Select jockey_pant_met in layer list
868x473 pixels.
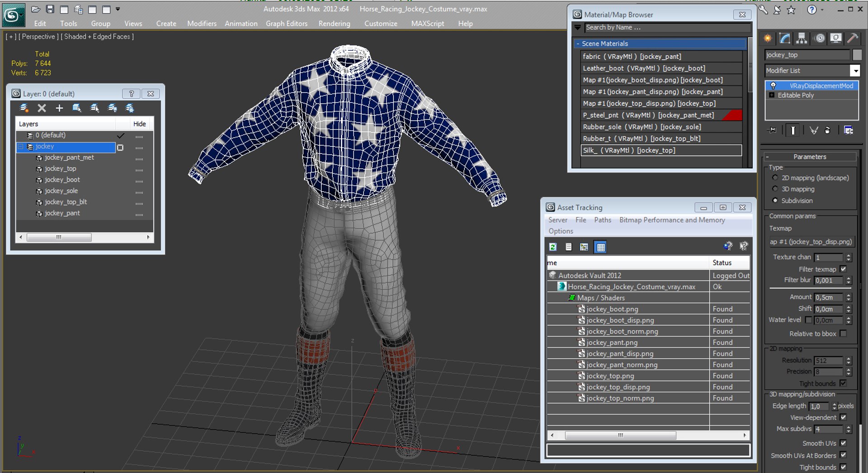(x=69, y=158)
